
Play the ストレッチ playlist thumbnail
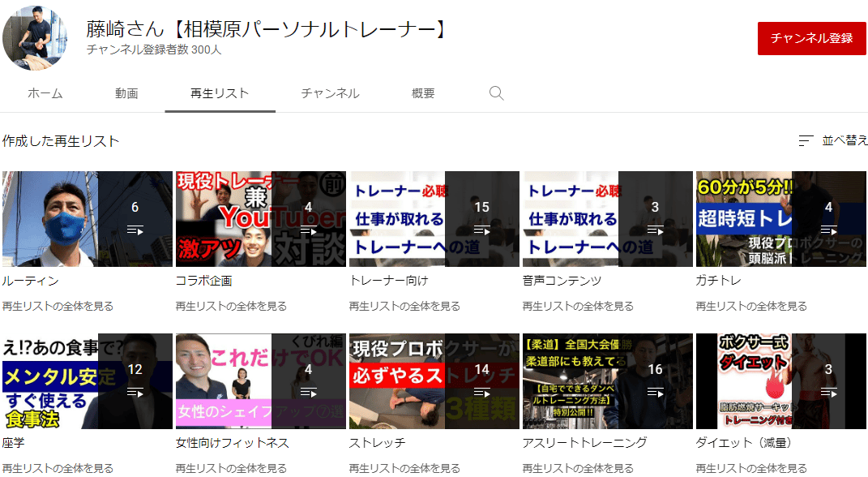tap(434, 381)
